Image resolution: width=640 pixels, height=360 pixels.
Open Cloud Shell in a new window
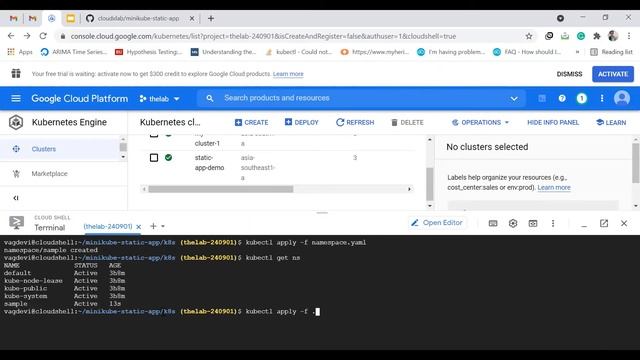click(604, 223)
